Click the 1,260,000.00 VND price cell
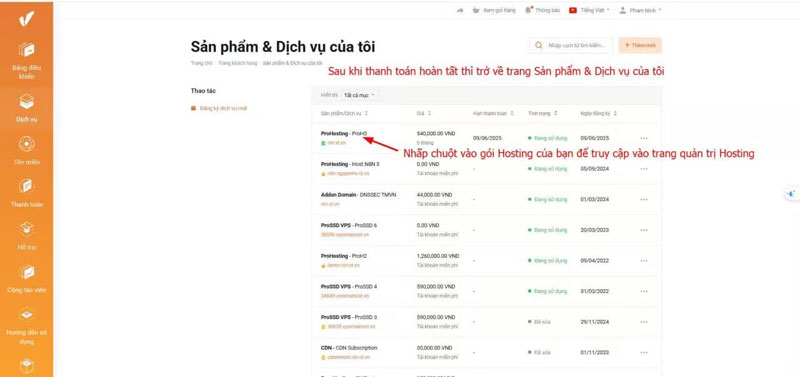The height and width of the screenshot is (377, 800). click(438, 256)
